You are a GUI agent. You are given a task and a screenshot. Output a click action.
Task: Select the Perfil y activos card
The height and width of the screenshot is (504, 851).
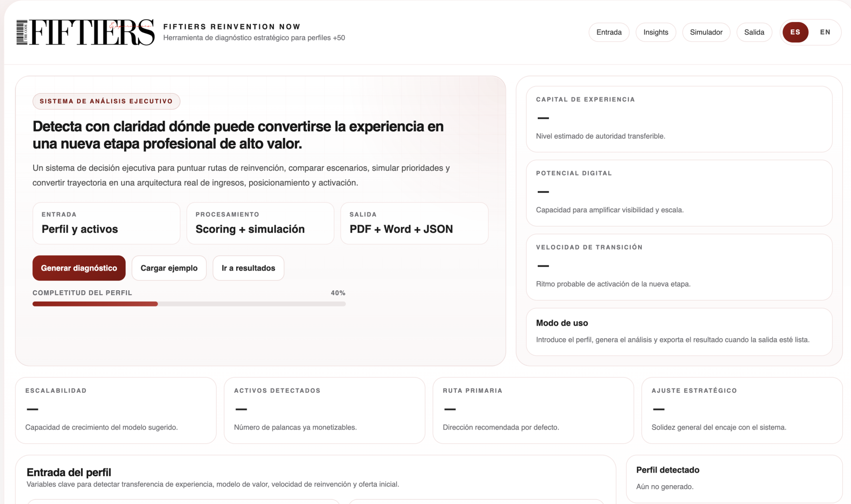[106, 223]
